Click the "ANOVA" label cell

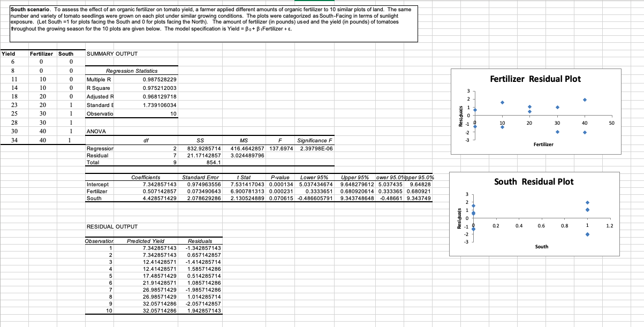coord(96,131)
